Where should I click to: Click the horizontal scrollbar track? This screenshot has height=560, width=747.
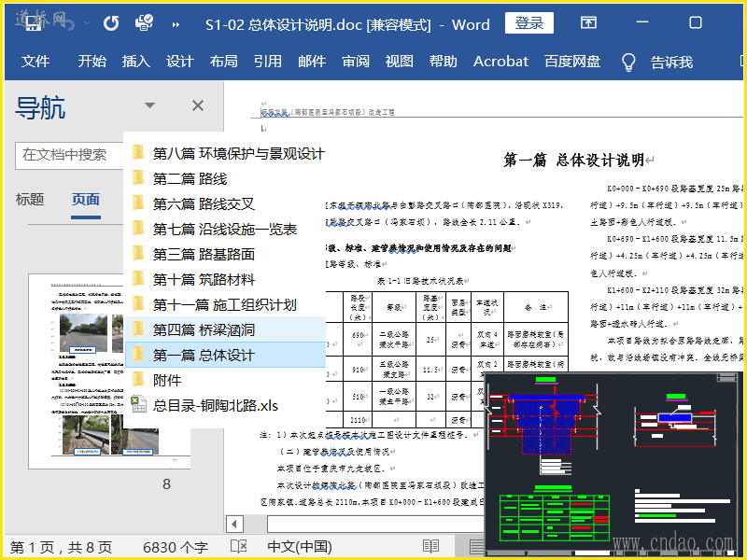[x=375, y=524]
